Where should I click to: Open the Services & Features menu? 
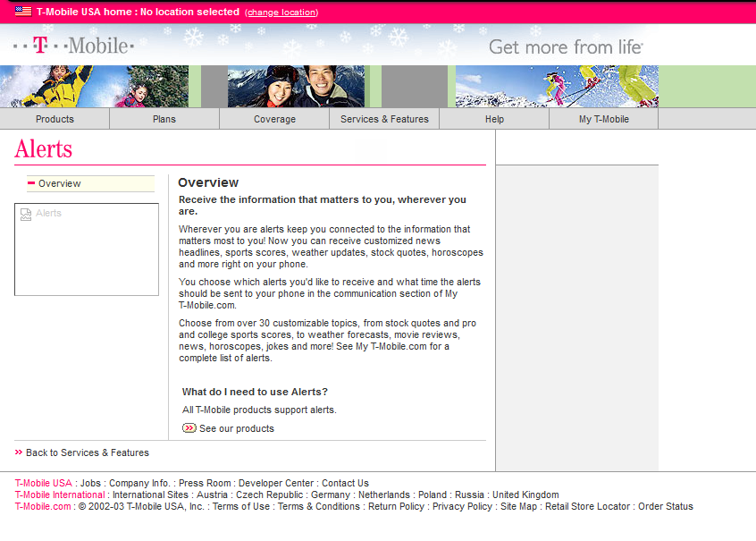point(384,119)
